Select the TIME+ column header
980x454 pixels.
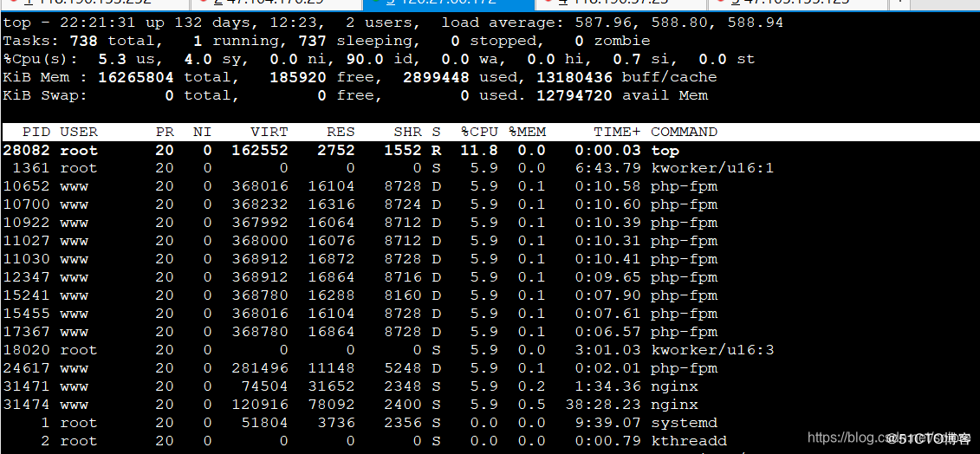(618, 132)
